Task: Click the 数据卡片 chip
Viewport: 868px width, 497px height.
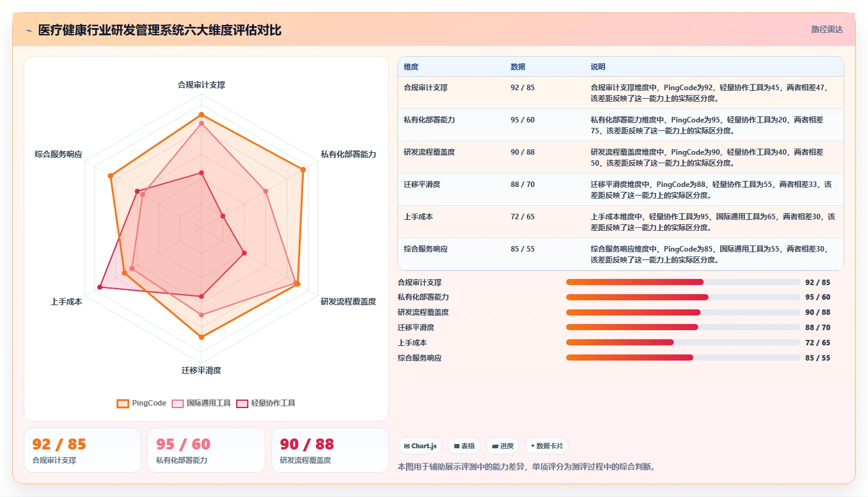Action: [547, 446]
